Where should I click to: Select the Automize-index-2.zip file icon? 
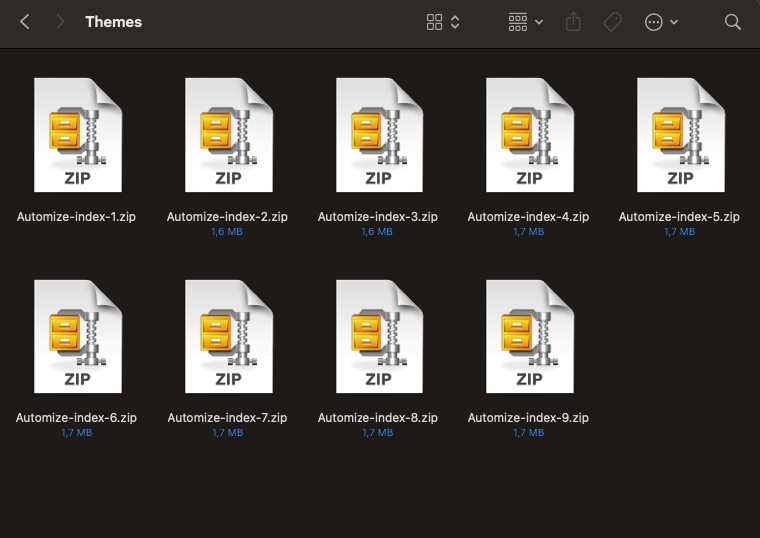pyautogui.click(x=228, y=135)
